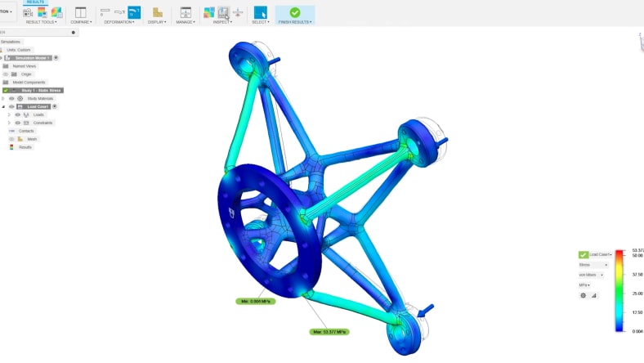Click the legend size triangle icon
The image size is (644, 363).
point(594,295)
